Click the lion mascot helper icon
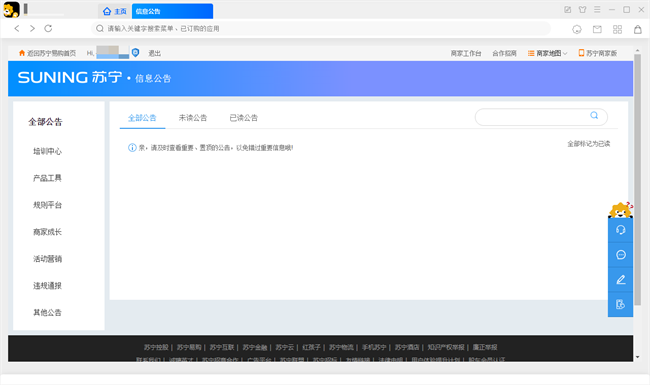This screenshot has height=385, width=650. 621,210
